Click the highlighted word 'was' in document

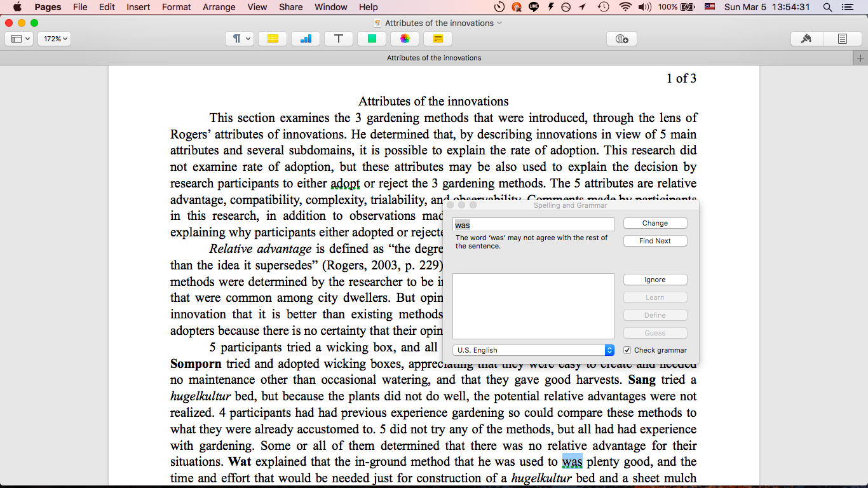tap(573, 462)
